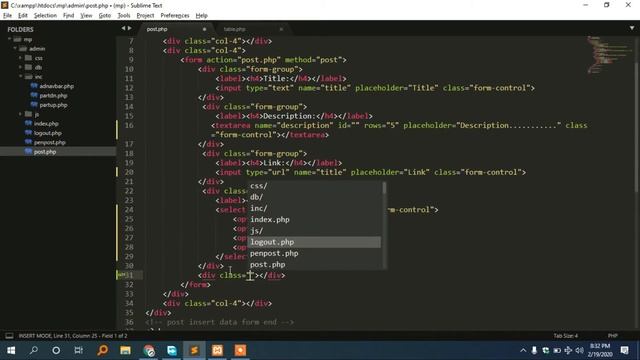
Task: Choose post.php from autocomplete list
Action: pos(314,264)
